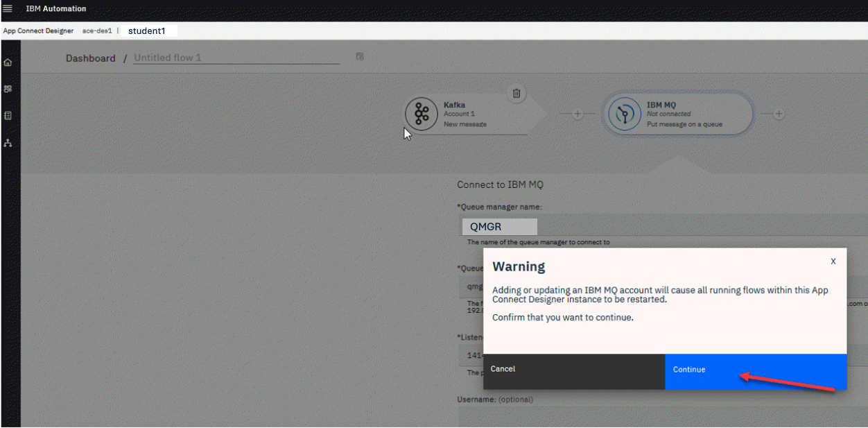Add step between Kafka and IBM MQ
Screen dimensions: 868x428
577,114
